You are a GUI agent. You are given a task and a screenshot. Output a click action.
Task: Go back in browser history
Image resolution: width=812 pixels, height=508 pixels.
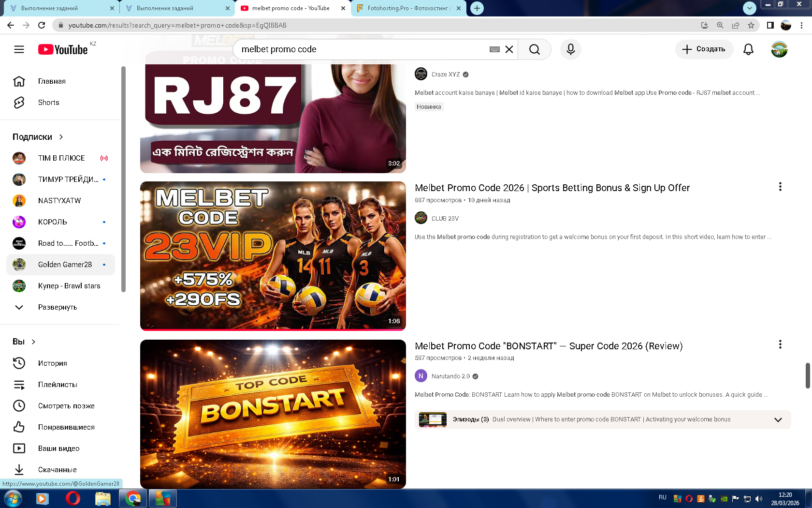tap(11, 25)
